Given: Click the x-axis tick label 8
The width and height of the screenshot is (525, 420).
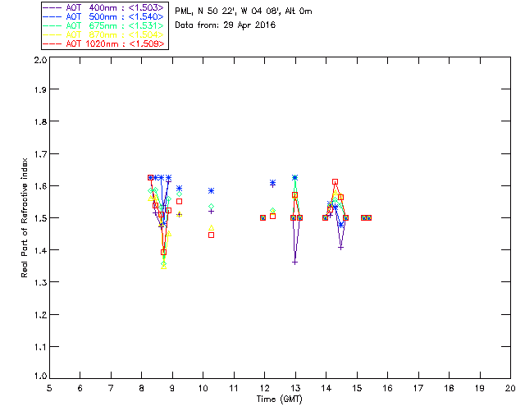Looking at the screenshot, I should (142, 389).
